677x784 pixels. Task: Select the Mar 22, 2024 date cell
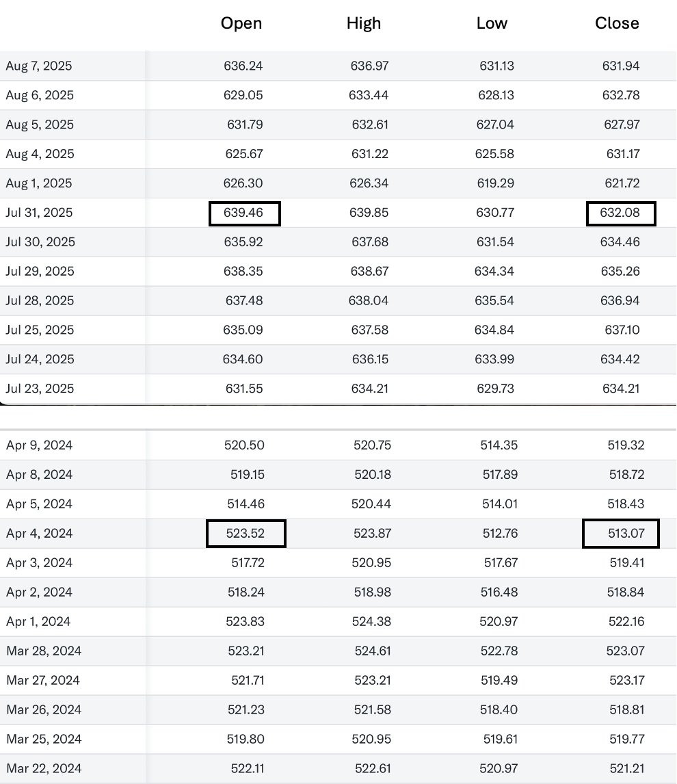click(x=43, y=769)
